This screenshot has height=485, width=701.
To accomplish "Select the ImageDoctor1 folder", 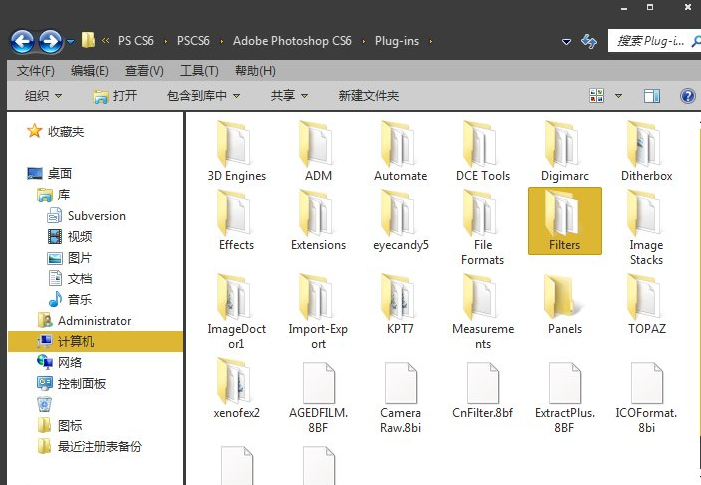I will [236, 312].
